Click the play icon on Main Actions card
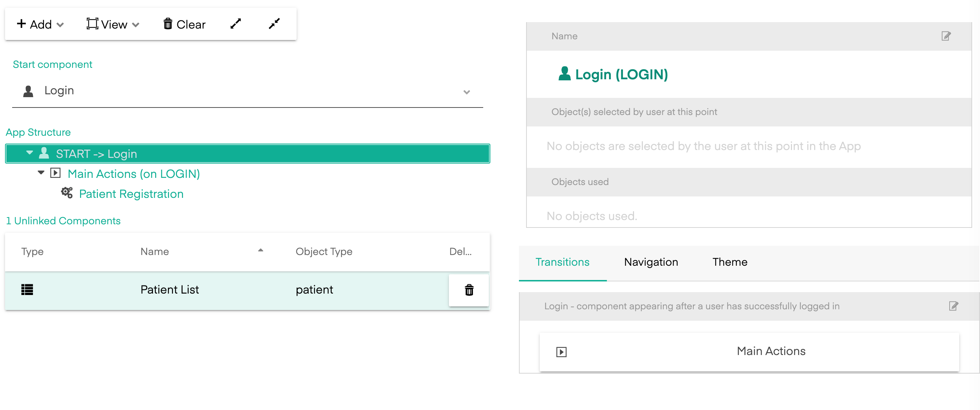 [561, 352]
